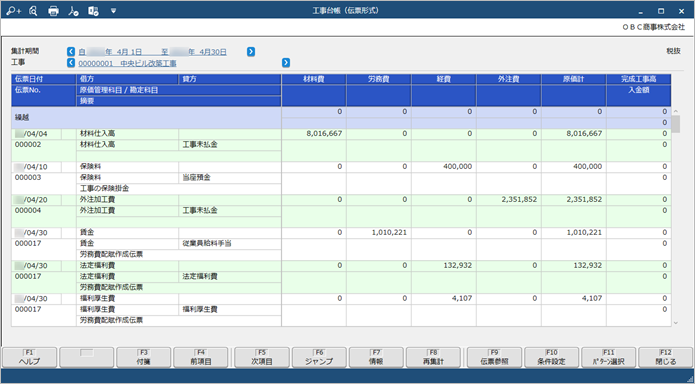Go to previous 集計期間 with left arrow
695x384 pixels.
(71, 52)
